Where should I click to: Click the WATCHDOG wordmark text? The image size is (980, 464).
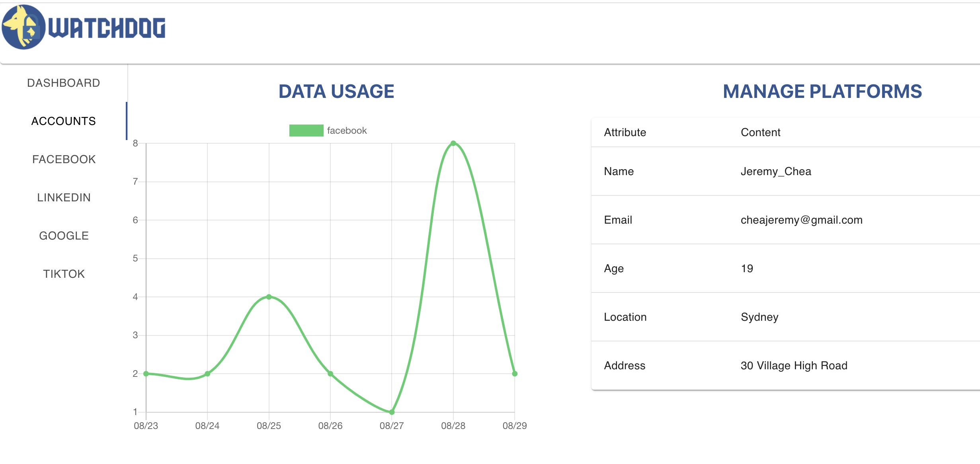(x=107, y=28)
